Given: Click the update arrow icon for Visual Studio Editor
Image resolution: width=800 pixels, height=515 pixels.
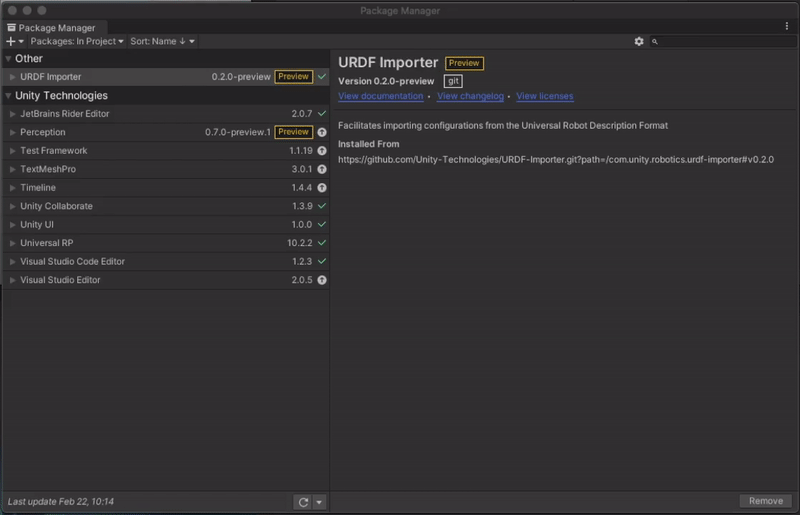Looking at the screenshot, I should (322, 280).
